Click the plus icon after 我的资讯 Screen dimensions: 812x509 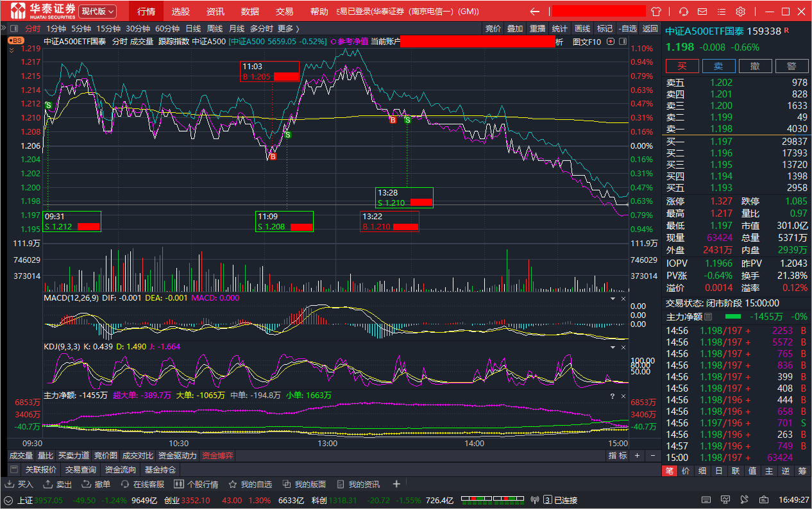click(396, 484)
